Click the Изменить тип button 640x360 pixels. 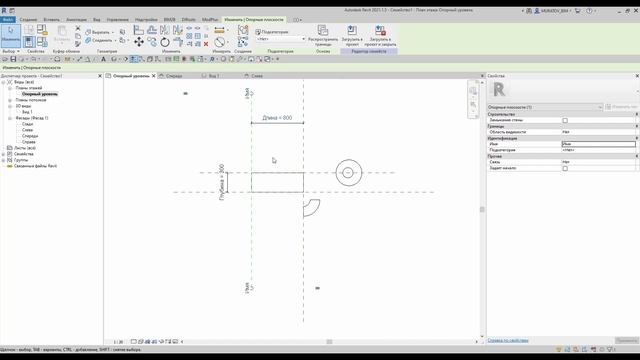pos(621,107)
